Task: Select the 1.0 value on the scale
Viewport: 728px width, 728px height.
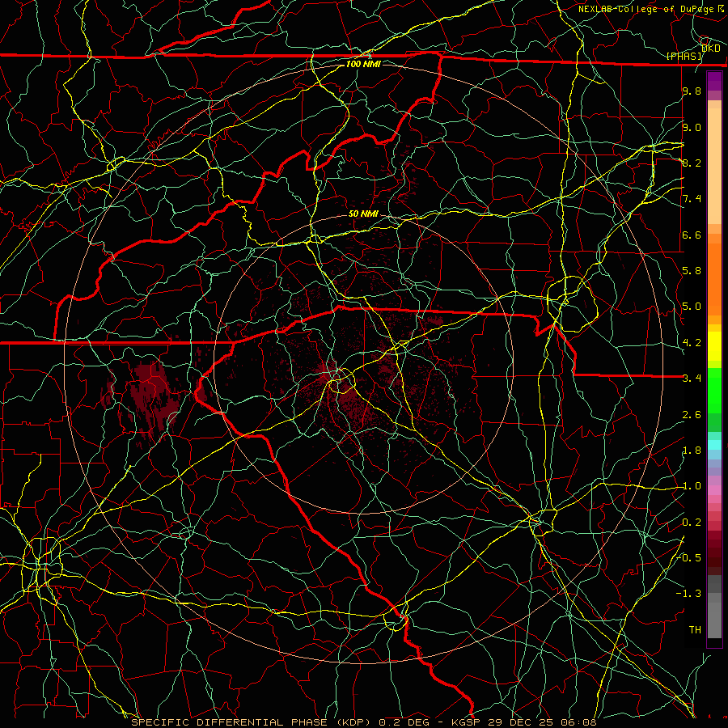Action: tap(692, 486)
